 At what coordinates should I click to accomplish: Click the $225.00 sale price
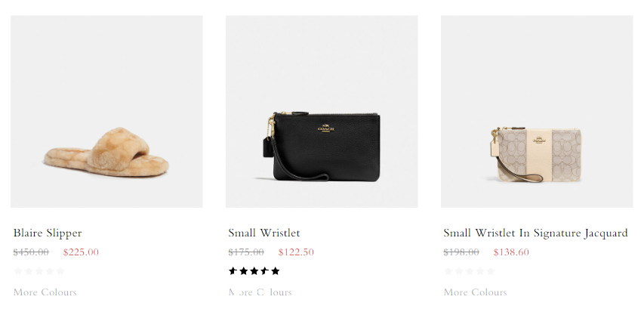pyautogui.click(x=81, y=252)
